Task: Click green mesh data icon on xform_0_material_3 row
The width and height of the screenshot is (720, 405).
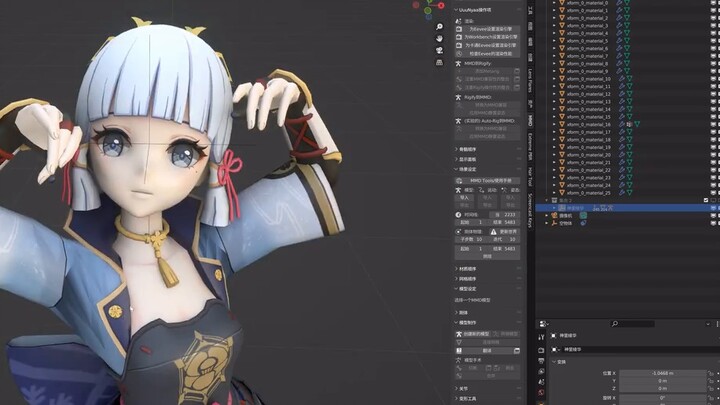Action: (x=627, y=26)
